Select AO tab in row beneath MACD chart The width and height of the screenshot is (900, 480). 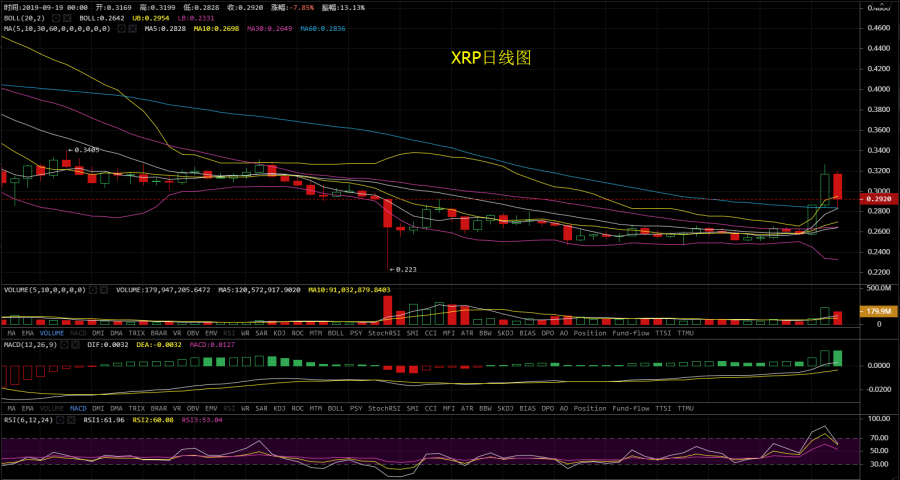pyautogui.click(x=564, y=408)
